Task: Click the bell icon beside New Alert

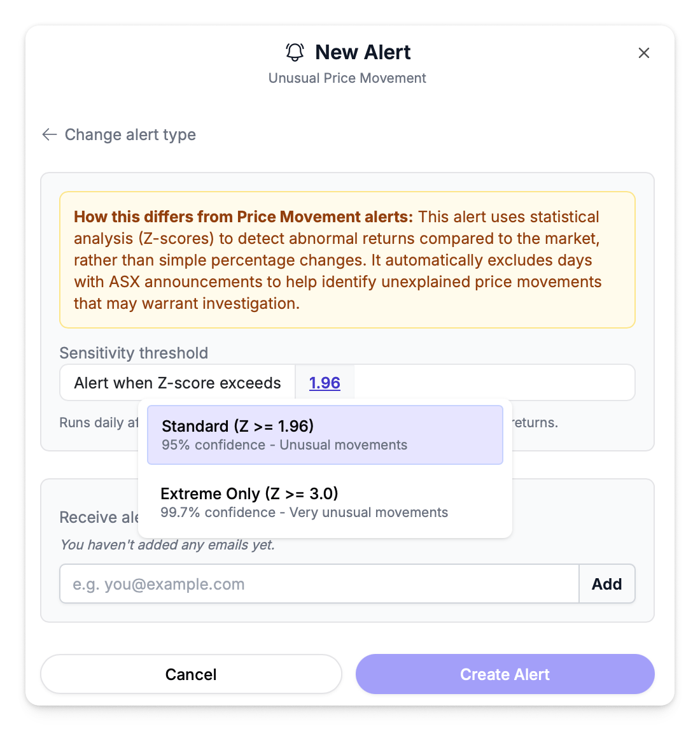Action: tap(295, 52)
